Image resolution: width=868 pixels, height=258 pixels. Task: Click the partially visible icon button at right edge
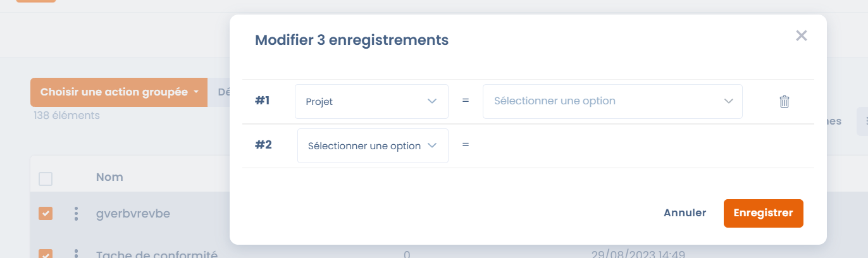click(x=862, y=121)
